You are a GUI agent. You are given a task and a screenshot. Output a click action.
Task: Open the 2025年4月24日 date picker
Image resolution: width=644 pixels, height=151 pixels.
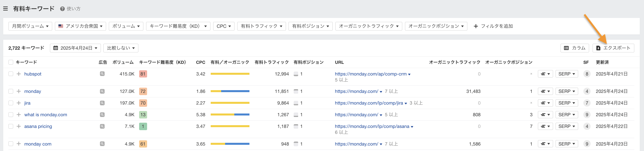75,48
